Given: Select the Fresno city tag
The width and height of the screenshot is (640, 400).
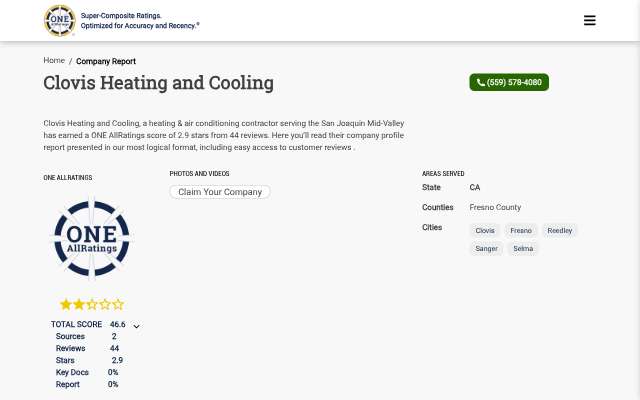Looking at the screenshot, I should click(x=521, y=231).
